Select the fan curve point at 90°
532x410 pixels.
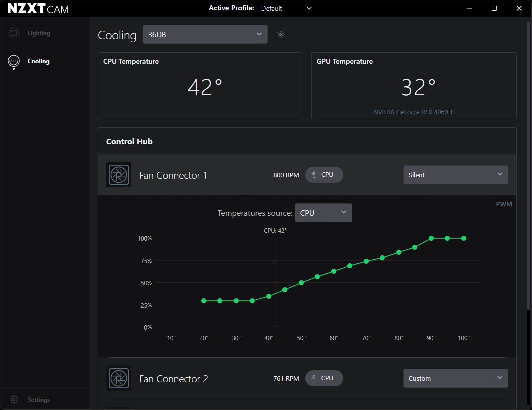click(x=431, y=238)
